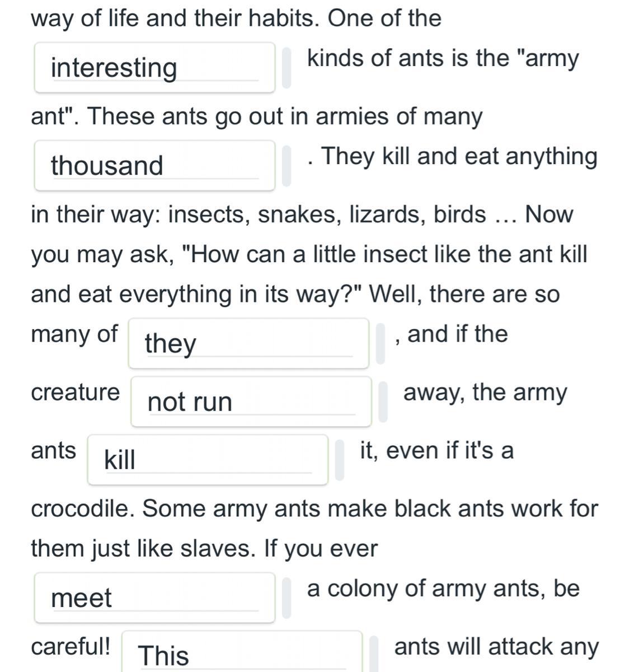Viewport: 634px width, 672px height.
Task: Select the 'not run' answer field
Action: coord(251,402)
